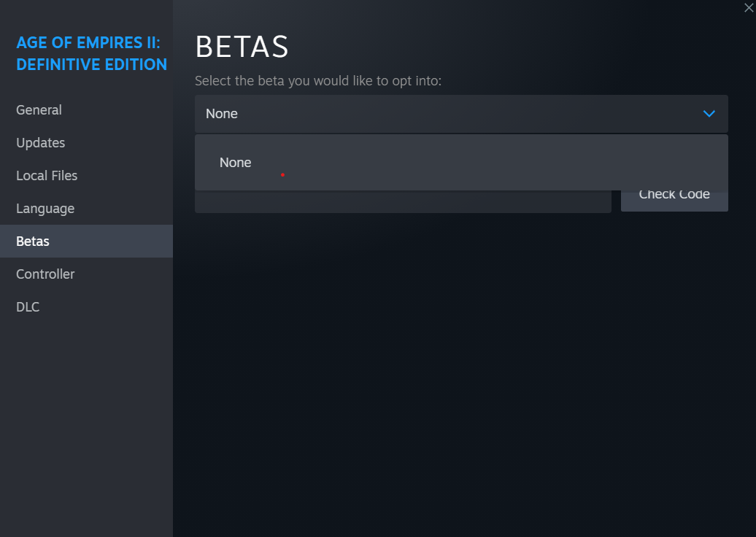Select the Language tab in the sidebar
756x537 pixels.
(45, 209)
